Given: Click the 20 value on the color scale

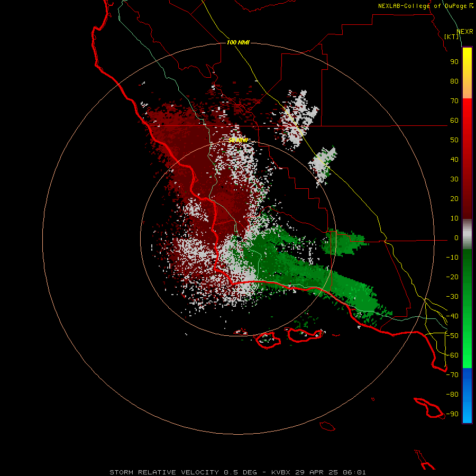Looking at the screenshot, I should pos(454,199).
